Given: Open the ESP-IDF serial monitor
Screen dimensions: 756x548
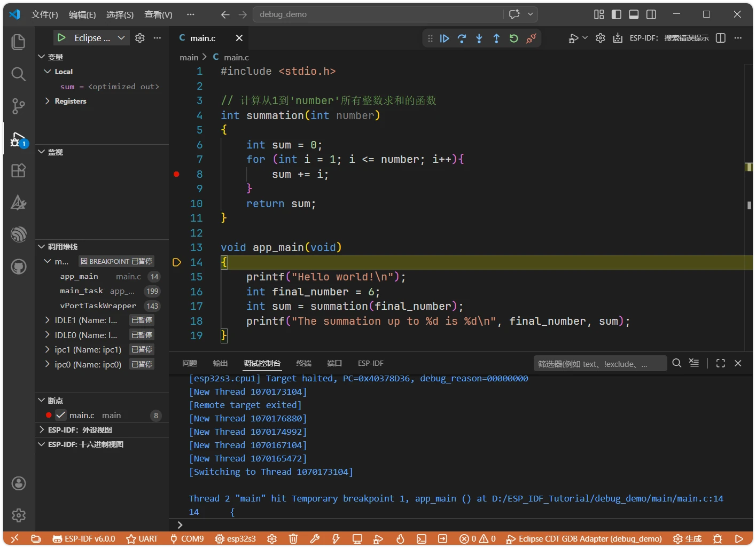Looking at the screenshot, I should [x=357, y=539].
